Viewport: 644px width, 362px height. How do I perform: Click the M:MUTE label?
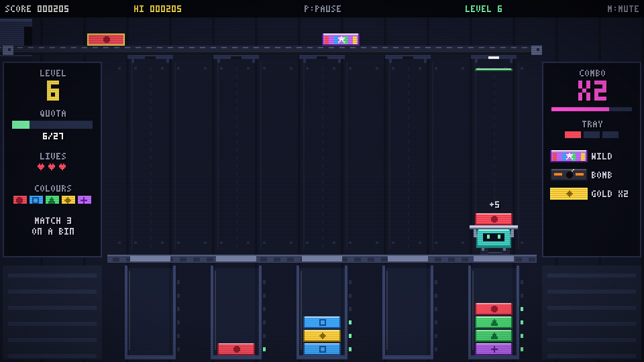(623, 9)
